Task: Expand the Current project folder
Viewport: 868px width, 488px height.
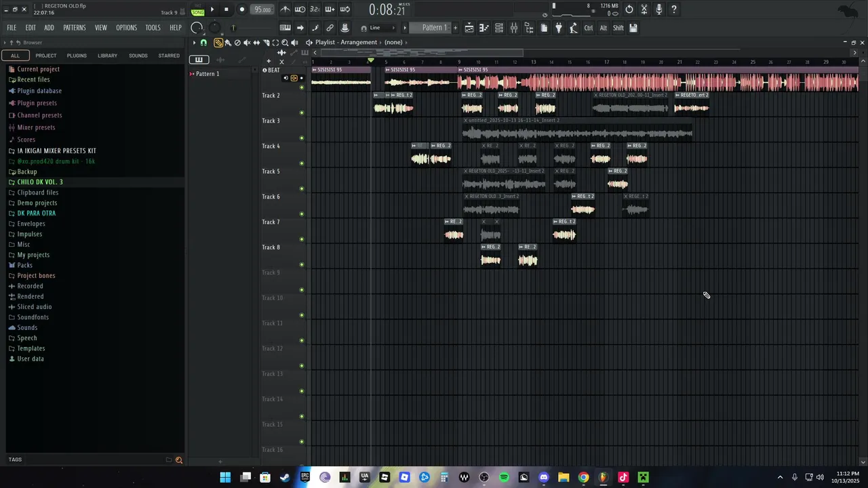Action: [39, 69]
